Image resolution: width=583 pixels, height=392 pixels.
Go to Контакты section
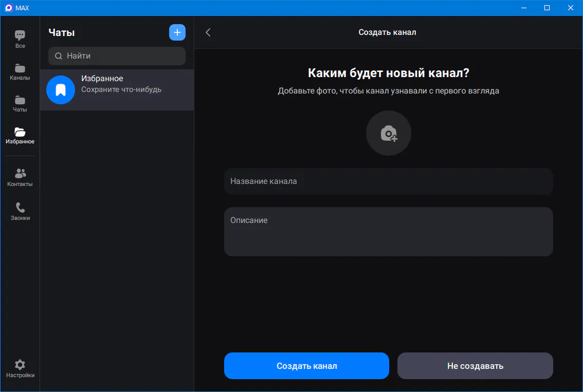pyautogui.click(x=20, y=177)
